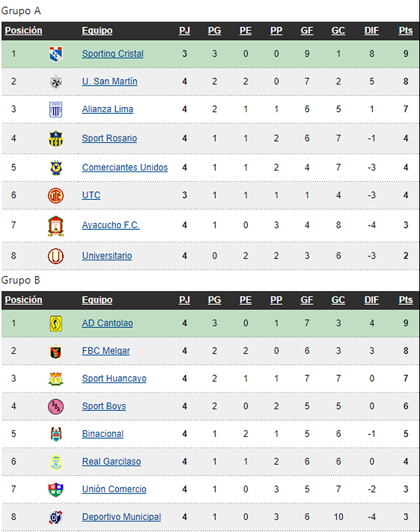Click the Sport Boys pink logo
The height and width of the screenshot is (532, 420).
(x=56, y=407)
